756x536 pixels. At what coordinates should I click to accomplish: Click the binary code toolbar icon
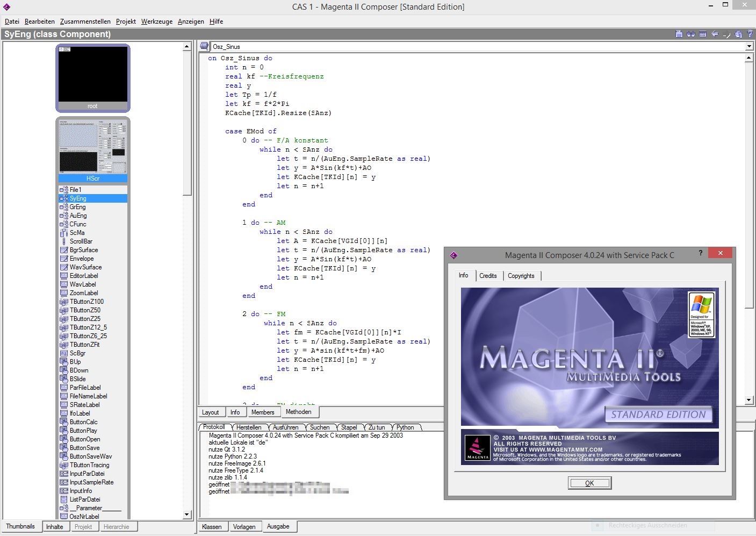702,34
